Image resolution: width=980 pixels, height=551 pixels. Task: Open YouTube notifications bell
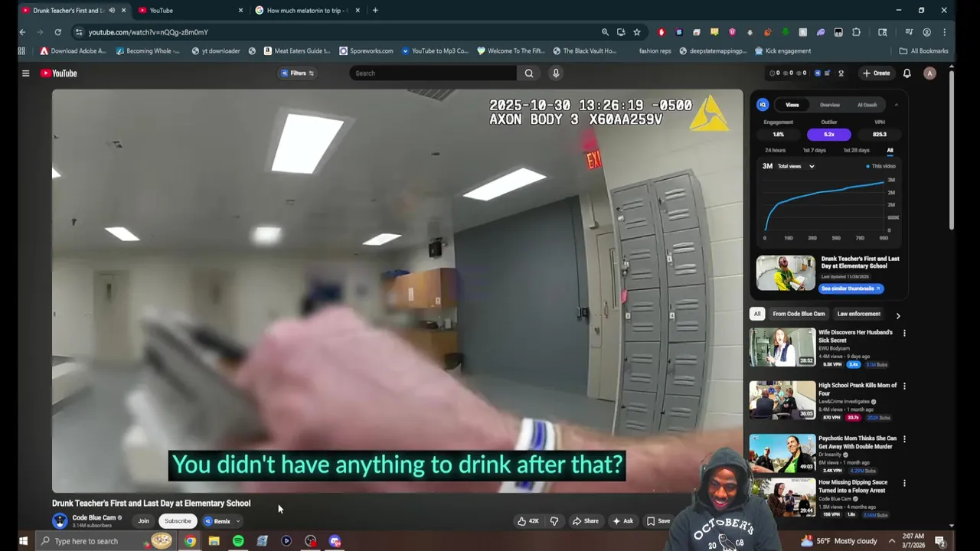[906, 73]
